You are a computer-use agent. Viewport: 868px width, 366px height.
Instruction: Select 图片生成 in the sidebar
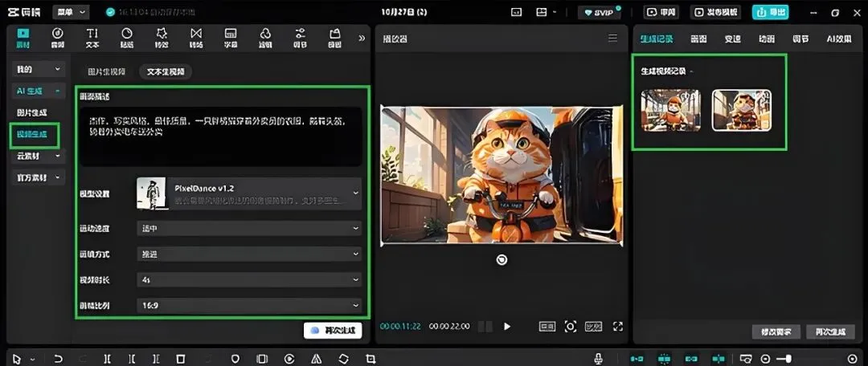point(31,113)
